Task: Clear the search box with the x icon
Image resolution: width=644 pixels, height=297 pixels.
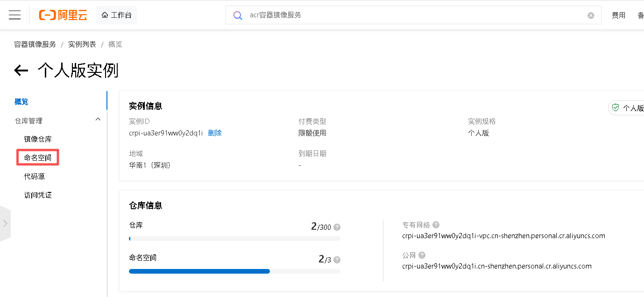Action: pyautogui.click(x=590, y=15)
